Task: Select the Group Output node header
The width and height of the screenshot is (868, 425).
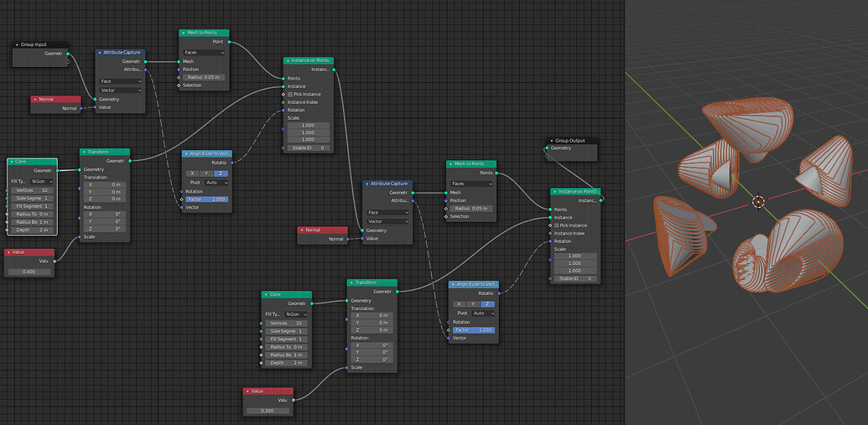Action: [x=573, y=141]
